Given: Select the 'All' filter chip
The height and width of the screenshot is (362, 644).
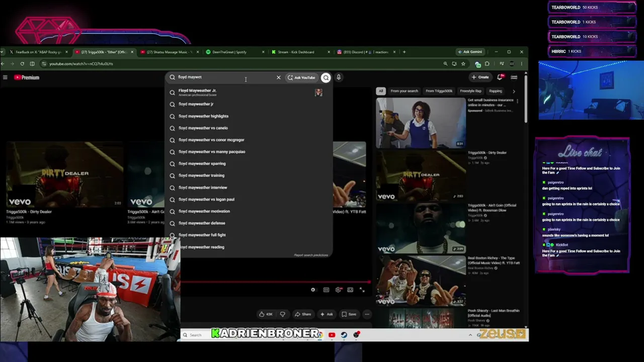Looking at the screenshot, I should pyautogui.click(x=381, y=91).
